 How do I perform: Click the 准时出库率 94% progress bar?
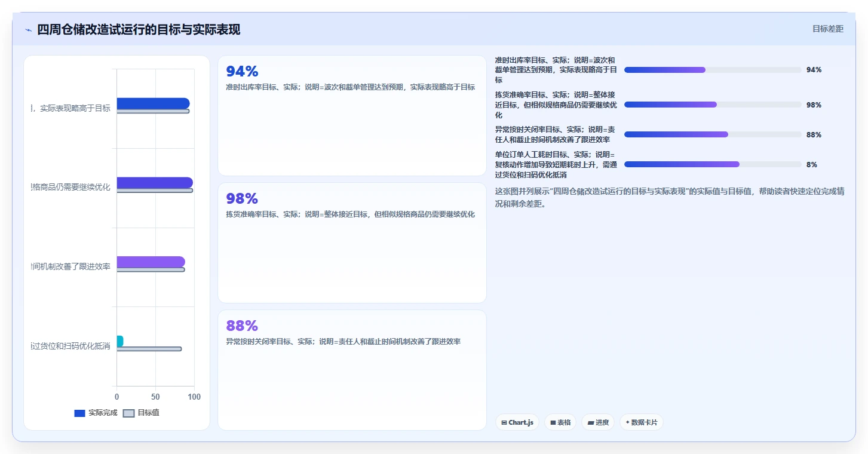tap(713, 70)
